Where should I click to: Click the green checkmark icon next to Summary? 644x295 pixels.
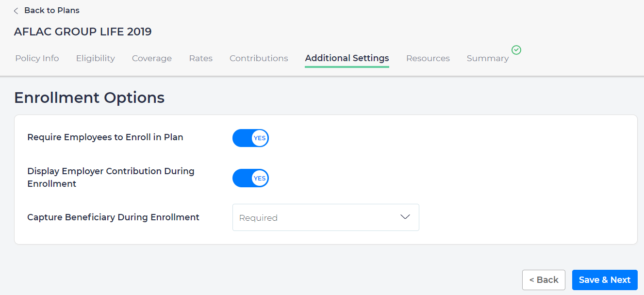click(516, 50)
